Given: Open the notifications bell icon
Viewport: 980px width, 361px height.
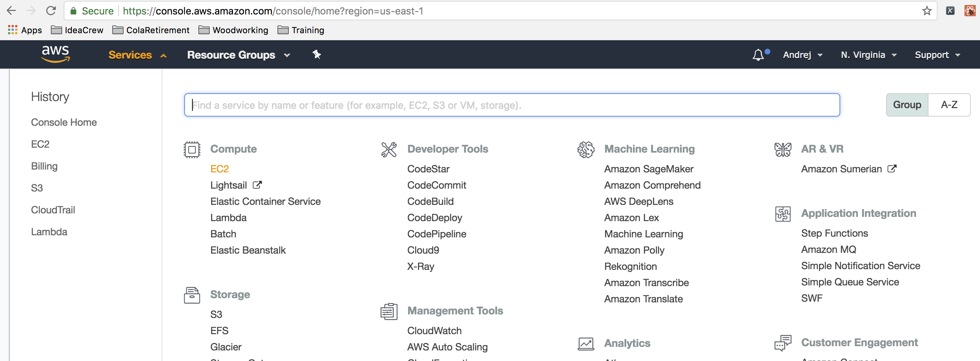Looking at the screenshot, I should 758,55.
